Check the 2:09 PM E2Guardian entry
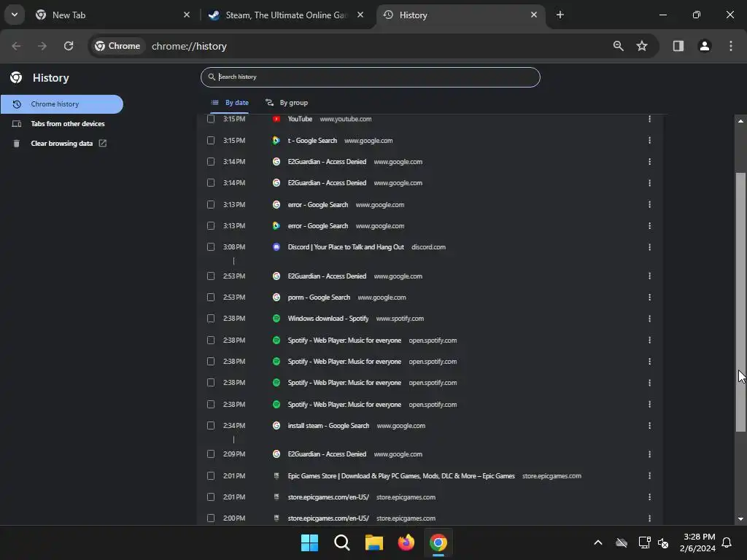Image resolution: width=747 pixels, height=560 pixels. point(211,454)
